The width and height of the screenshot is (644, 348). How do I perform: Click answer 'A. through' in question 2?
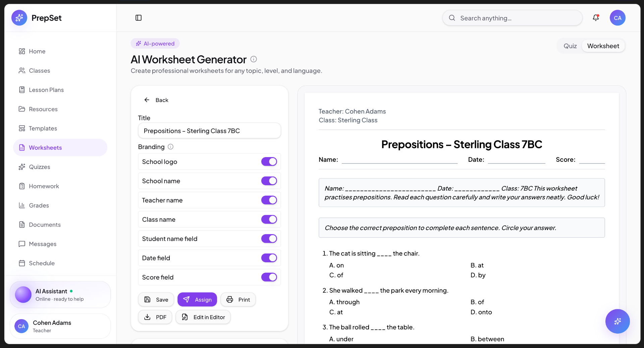point(344,302)
